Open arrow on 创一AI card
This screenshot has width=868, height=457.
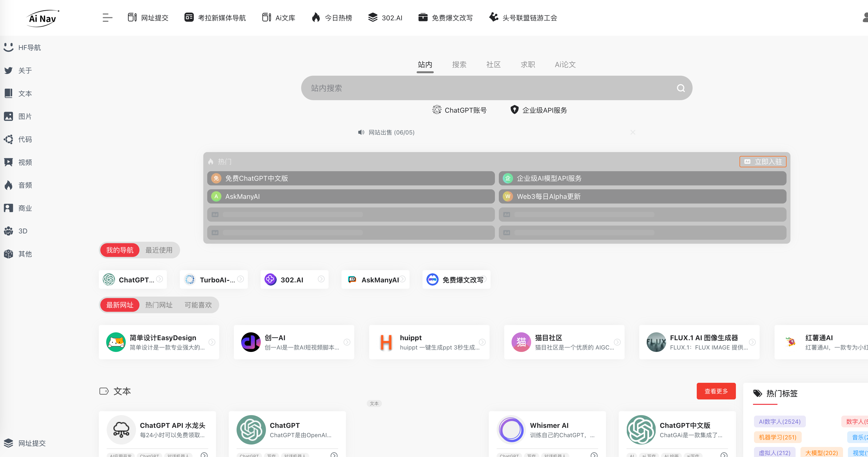pyautogui.click(x=347, y=342)
